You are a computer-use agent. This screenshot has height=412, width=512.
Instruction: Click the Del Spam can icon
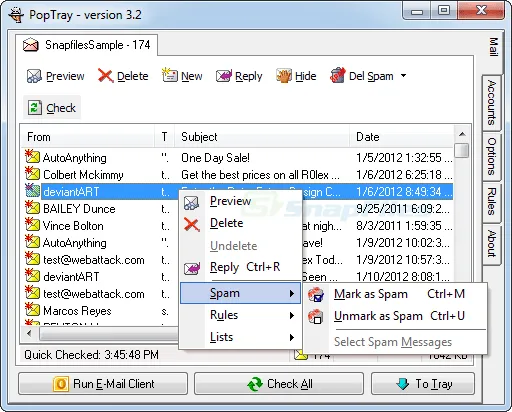point(337,75)
